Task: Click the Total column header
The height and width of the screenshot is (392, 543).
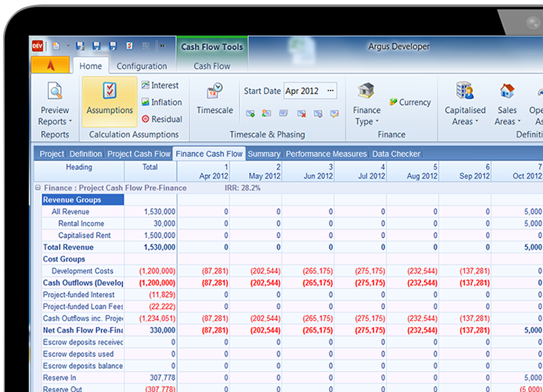Action: (x=150, y=171)
